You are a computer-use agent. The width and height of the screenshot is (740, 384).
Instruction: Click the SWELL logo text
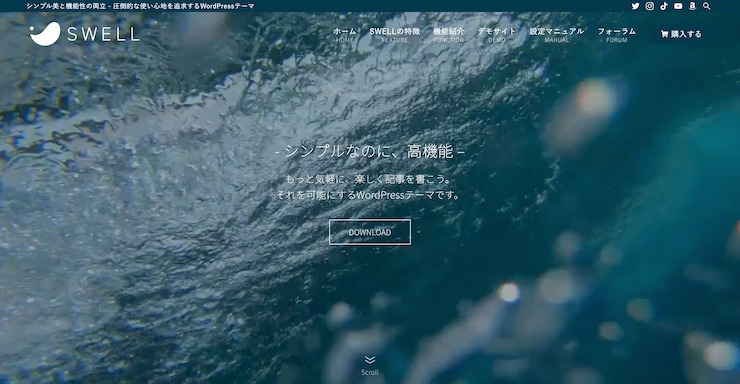pyautogui.click(x=103, y=34)
